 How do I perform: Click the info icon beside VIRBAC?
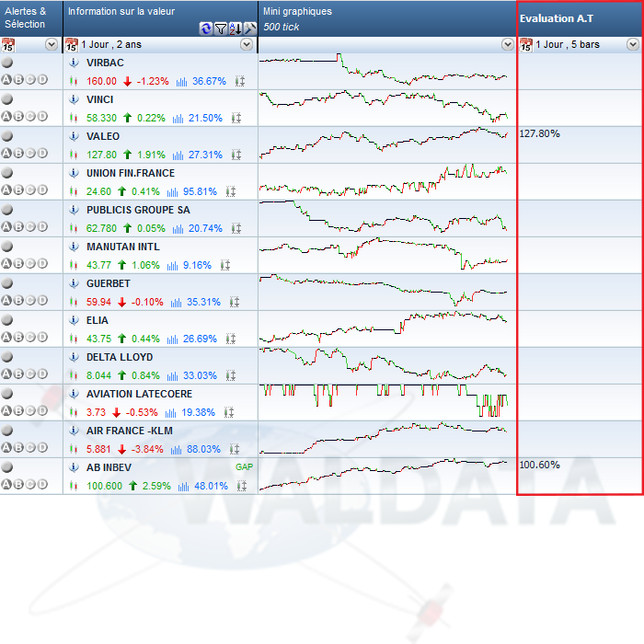(x=75, y=63)
